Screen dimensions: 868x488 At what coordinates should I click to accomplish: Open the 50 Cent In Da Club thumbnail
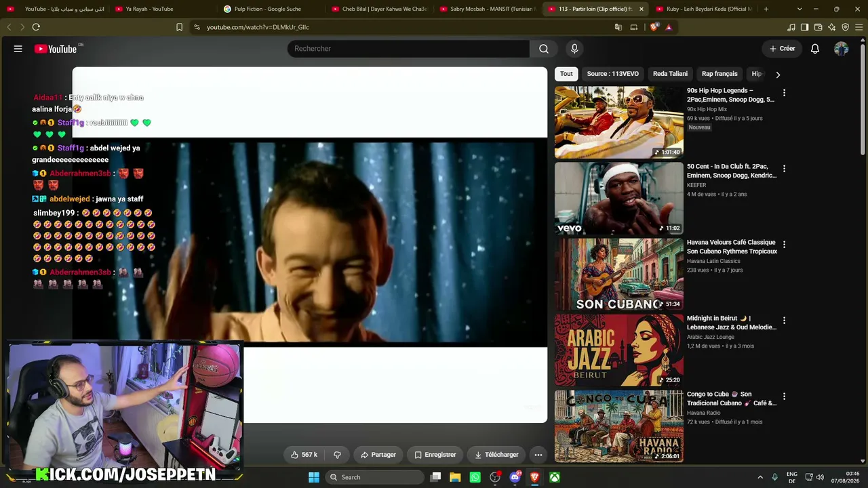[x=619, y=198]
